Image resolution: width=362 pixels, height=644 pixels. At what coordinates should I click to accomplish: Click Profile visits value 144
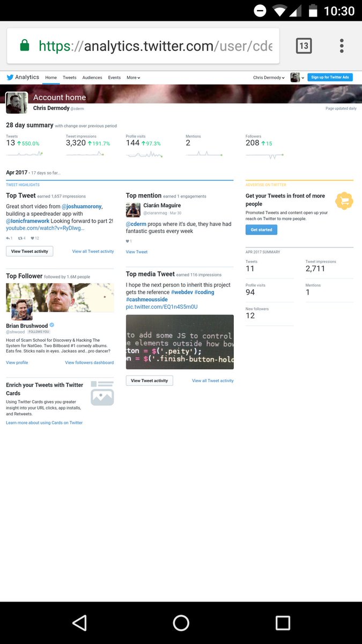[x=132, y=143]
